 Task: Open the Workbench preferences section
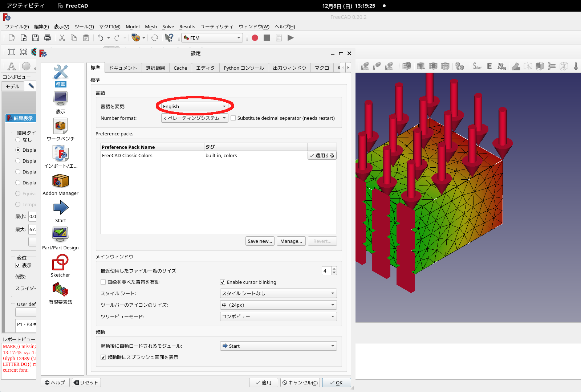61,130
